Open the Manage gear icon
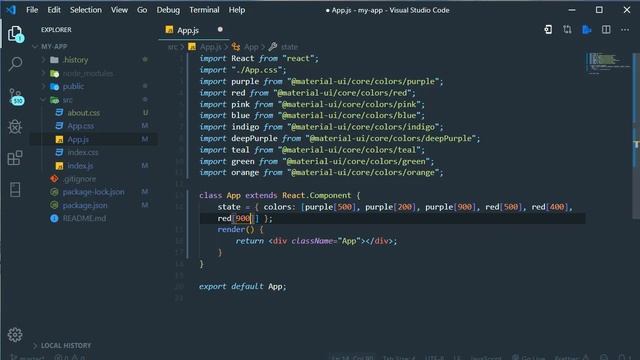640x360 pixels. point(15,335)
